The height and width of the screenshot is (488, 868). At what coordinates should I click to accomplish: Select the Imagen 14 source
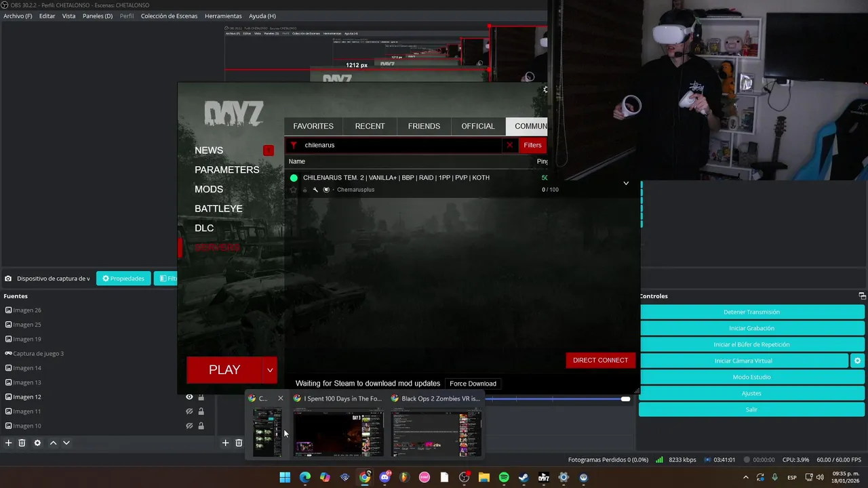[x=27, y=368]
